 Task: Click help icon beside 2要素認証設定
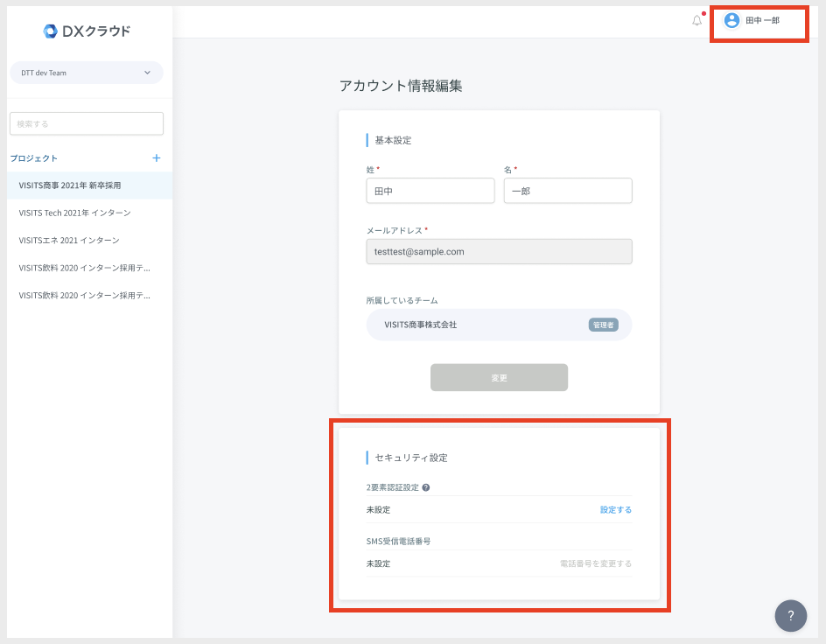(x=426, y=487)
